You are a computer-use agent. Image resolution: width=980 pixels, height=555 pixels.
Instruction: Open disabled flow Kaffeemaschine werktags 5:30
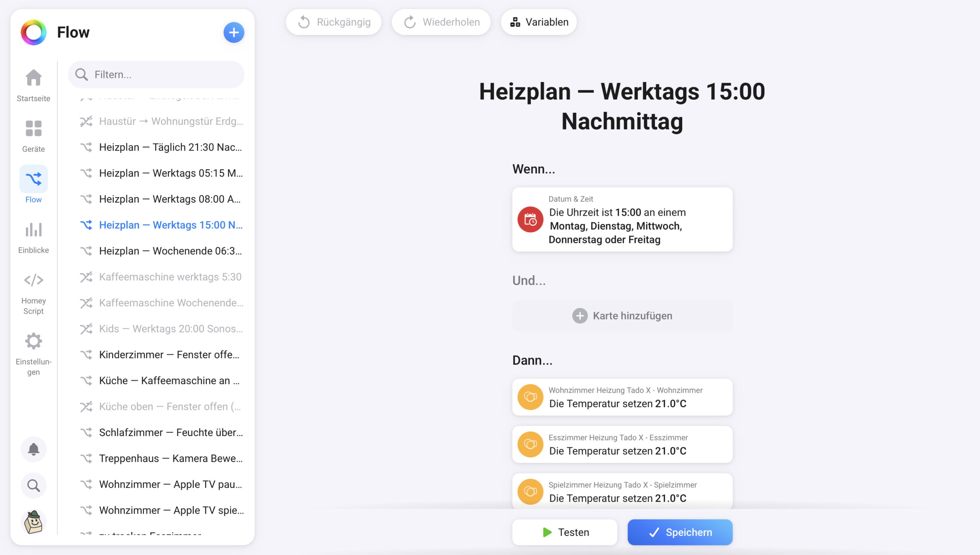[x=161, y=277]
